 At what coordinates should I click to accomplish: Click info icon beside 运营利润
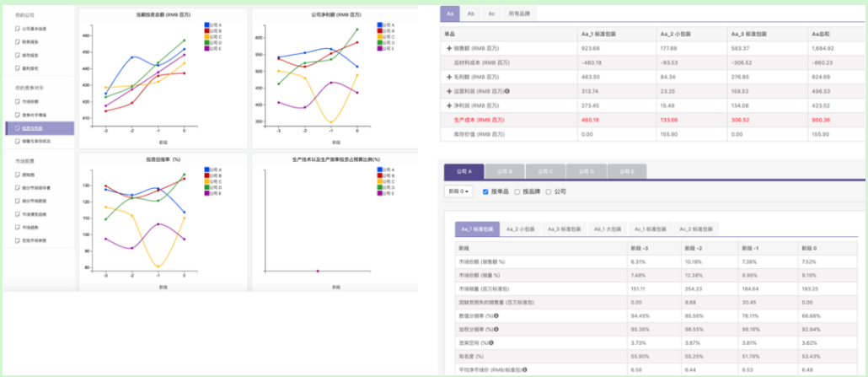tap(507, 91)
